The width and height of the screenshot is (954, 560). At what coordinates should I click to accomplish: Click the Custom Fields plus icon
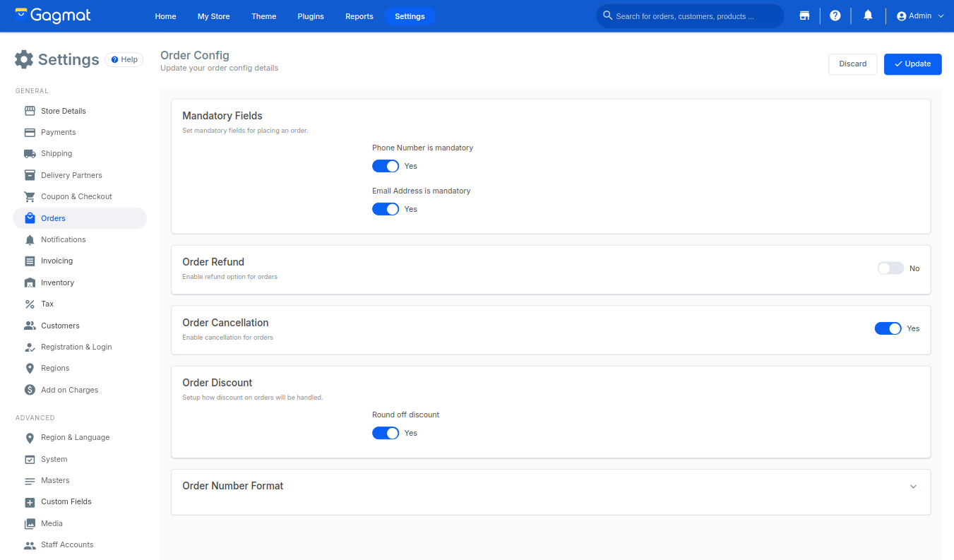click(x=30, y=502)
